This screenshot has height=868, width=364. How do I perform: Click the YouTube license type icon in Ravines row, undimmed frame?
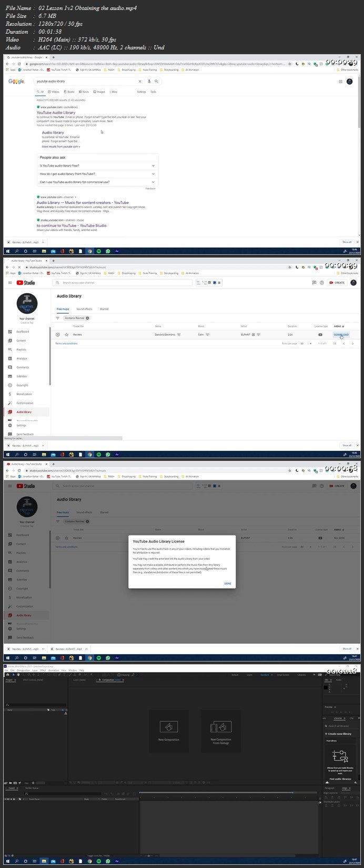[320, 335]
